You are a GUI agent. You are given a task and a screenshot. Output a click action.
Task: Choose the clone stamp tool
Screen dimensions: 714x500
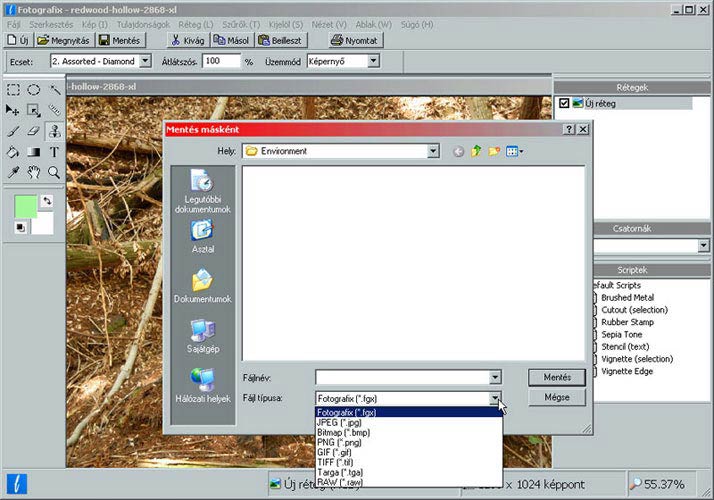point(54,131)
